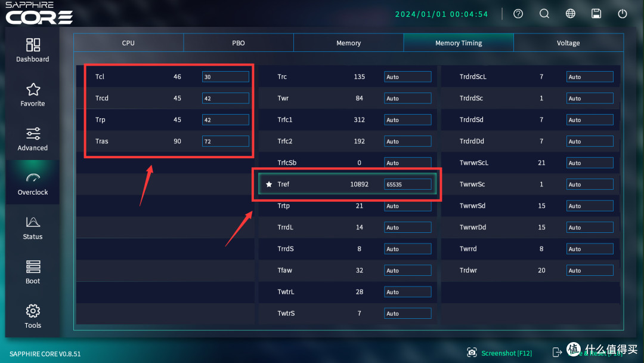Switch to the Voltage tab
The height and width of the screenshot is (363, 644).
(568, 43)
